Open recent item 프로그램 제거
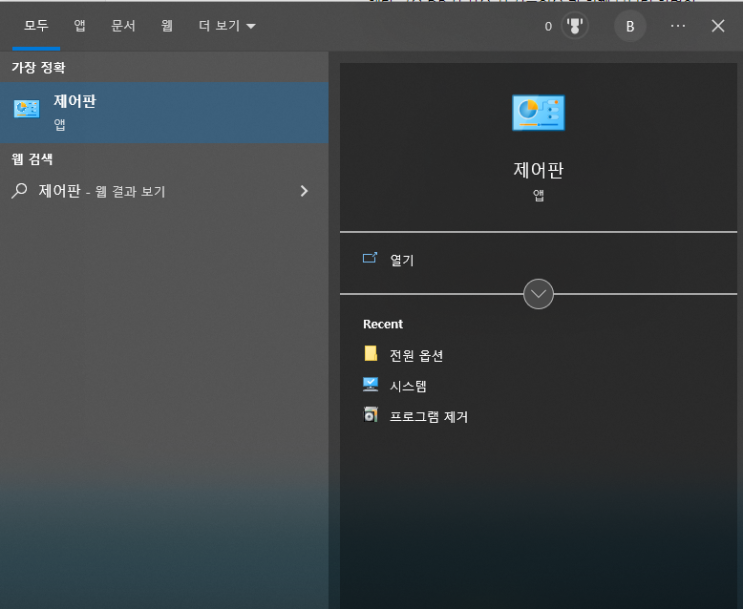743x609 pixels. pos(428,417)
